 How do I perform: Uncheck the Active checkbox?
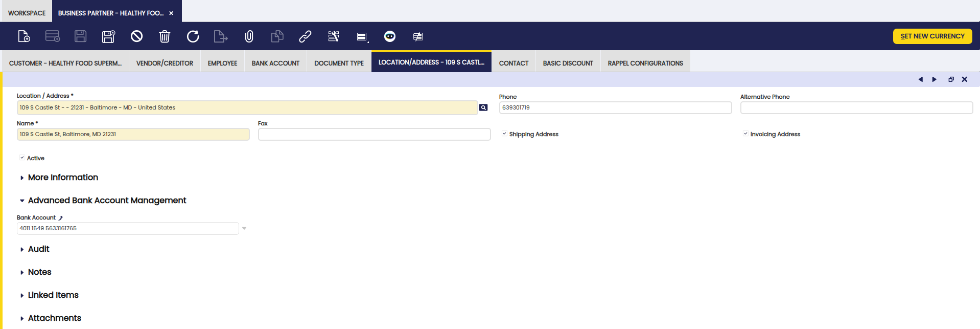coord(22,158)
